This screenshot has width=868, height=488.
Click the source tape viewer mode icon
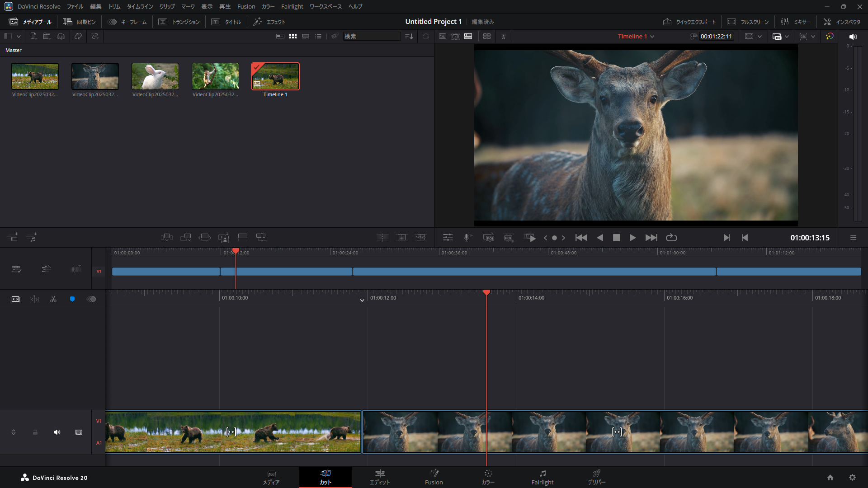point(455,36)
